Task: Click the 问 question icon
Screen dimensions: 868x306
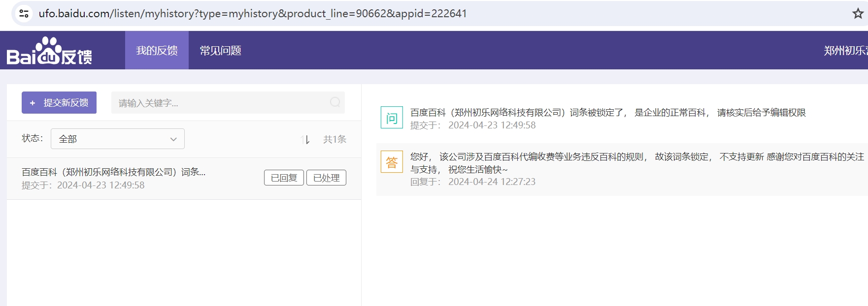Action: pyautogui.click(x=392, y=118)
